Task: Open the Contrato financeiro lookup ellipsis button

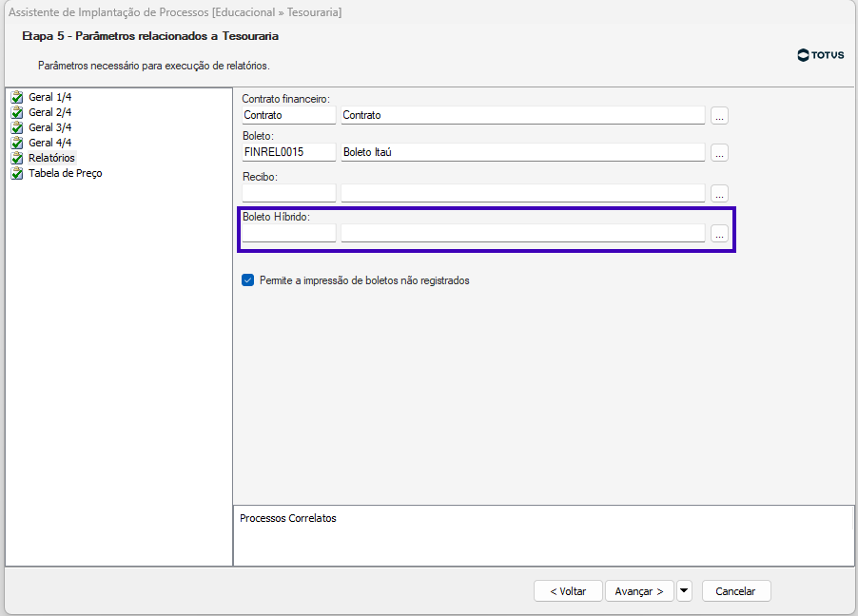Action: (719, 115)
